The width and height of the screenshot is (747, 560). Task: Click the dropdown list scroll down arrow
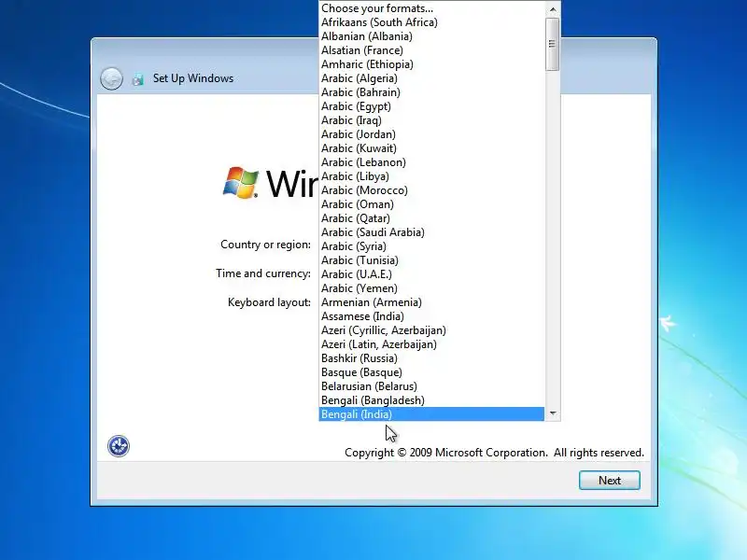[553, 413]
